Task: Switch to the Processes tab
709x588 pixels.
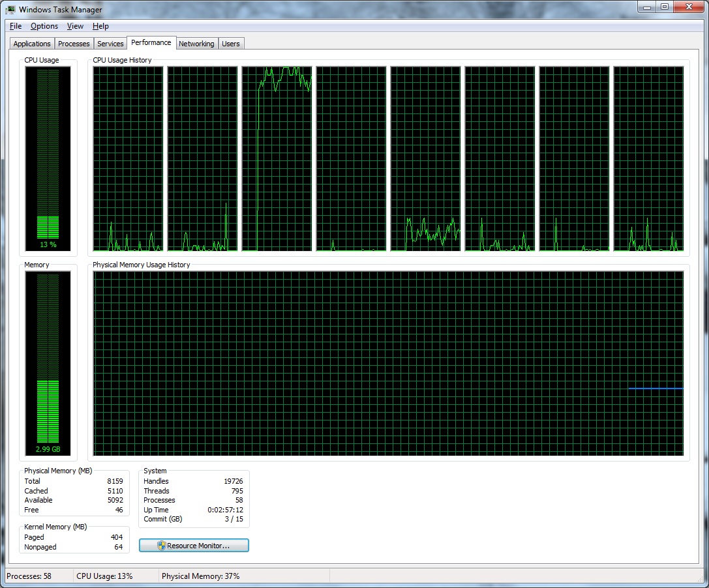Action: [x=74, y=44]
